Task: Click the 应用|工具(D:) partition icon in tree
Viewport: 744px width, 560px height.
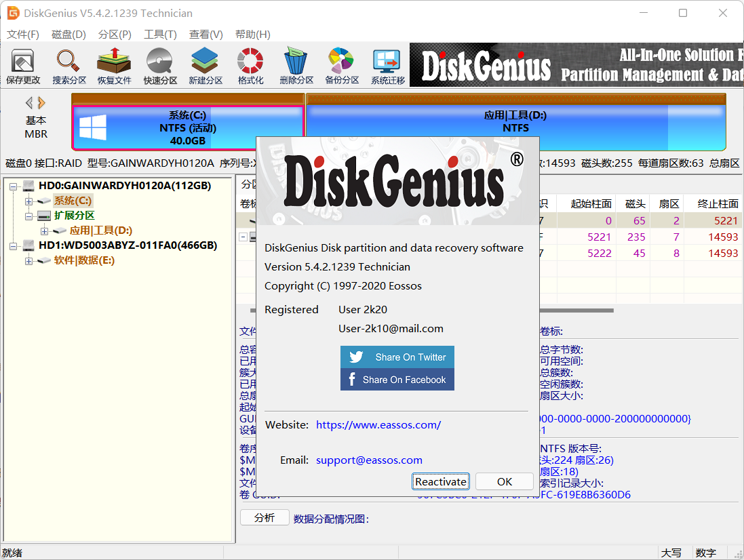Action: tap(60, 231)
